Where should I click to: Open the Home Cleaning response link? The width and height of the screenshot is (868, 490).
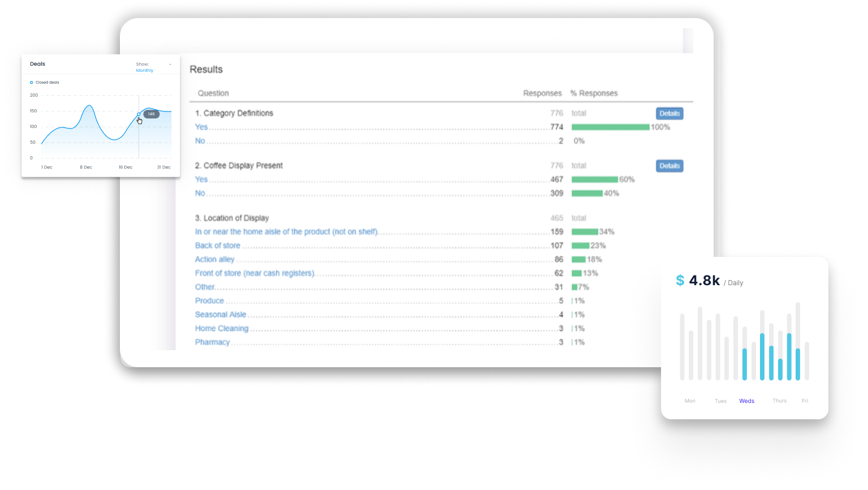click(222, 329)
